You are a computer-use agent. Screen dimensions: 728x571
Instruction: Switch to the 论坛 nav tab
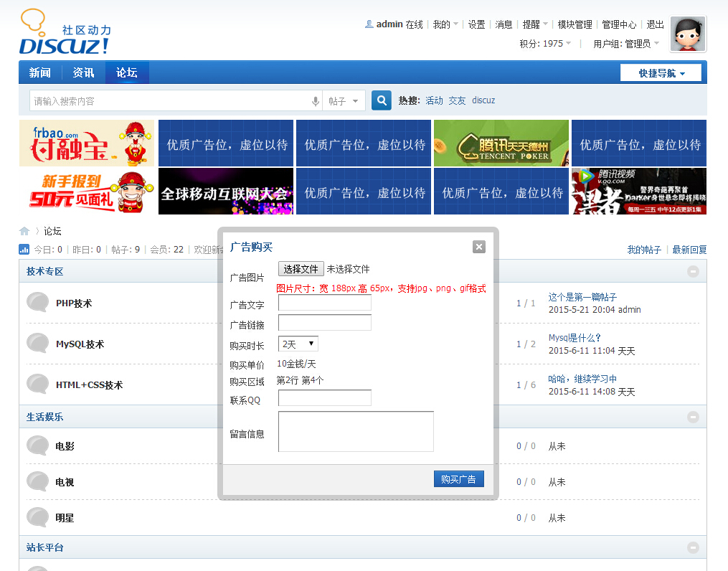[127, 72]
